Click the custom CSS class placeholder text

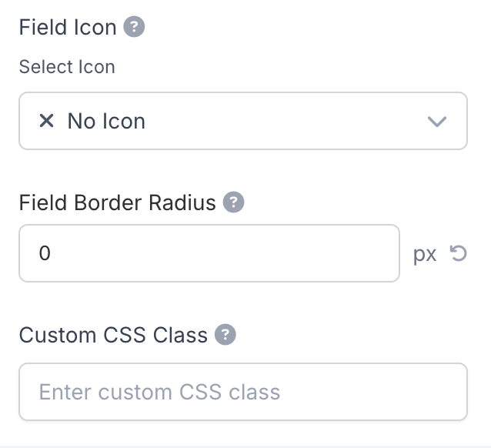point(159,392)
